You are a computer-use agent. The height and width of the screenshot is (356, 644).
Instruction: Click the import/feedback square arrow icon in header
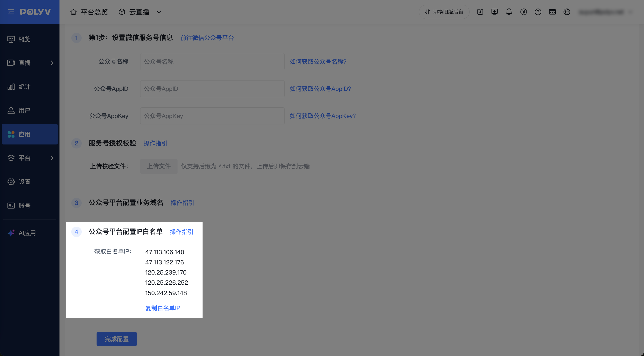(x=480, y=12)
